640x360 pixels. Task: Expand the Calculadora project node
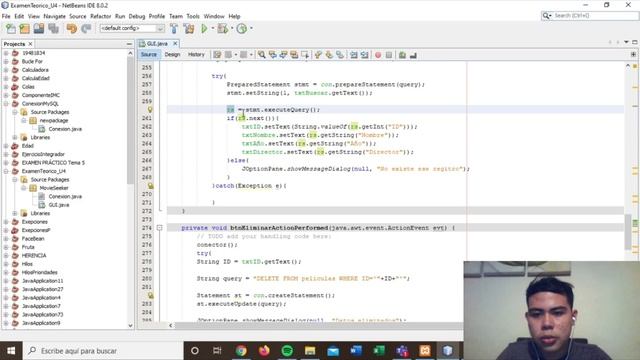point(6,70)
